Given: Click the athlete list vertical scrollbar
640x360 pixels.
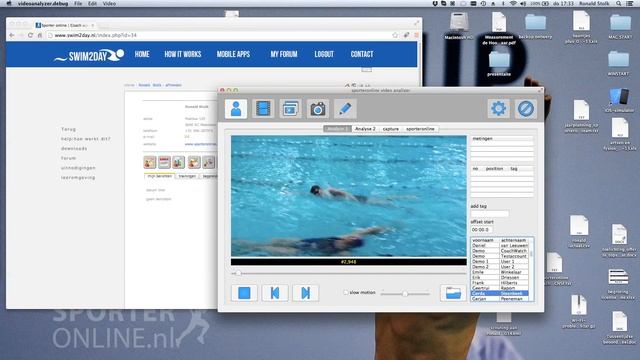Looking at the screenshot, I should 531,269.
